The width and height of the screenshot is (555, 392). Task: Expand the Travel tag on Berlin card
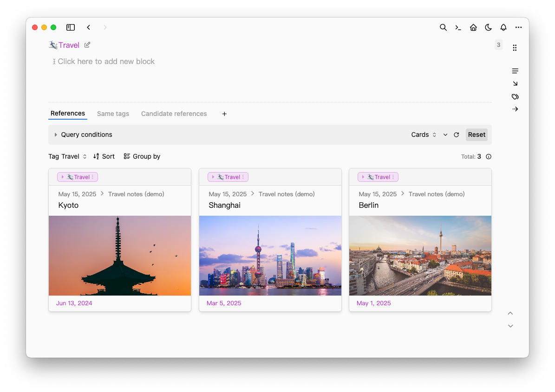coord(363,177)
